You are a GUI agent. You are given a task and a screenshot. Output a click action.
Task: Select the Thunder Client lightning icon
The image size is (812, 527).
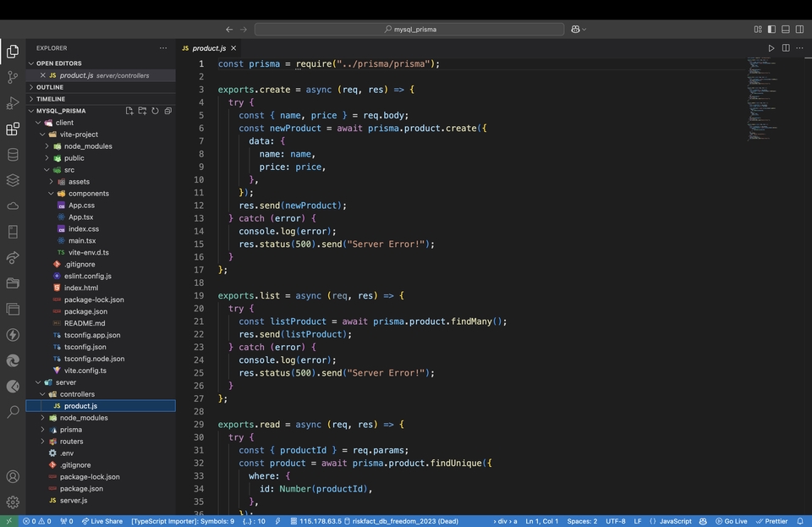click(x=12, y=333)
